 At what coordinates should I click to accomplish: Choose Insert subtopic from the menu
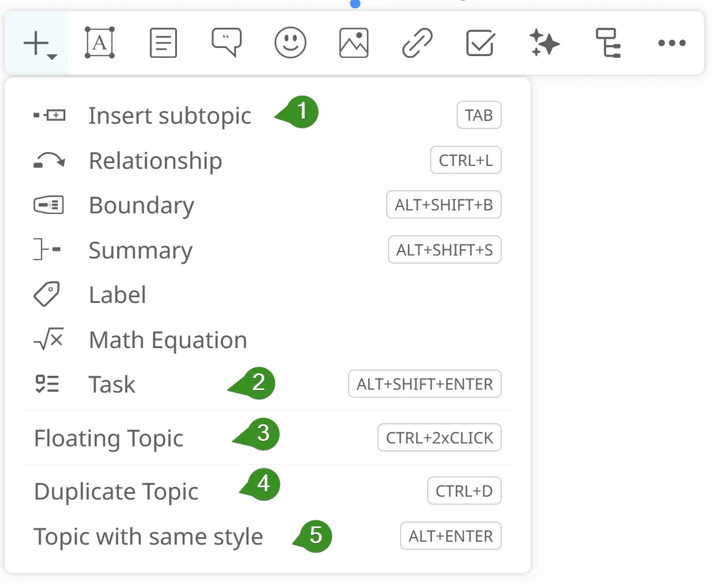tap(169, 116)
